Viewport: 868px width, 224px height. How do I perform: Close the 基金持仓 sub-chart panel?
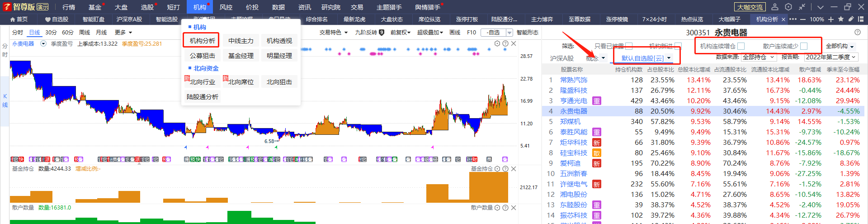pos(514,169)
